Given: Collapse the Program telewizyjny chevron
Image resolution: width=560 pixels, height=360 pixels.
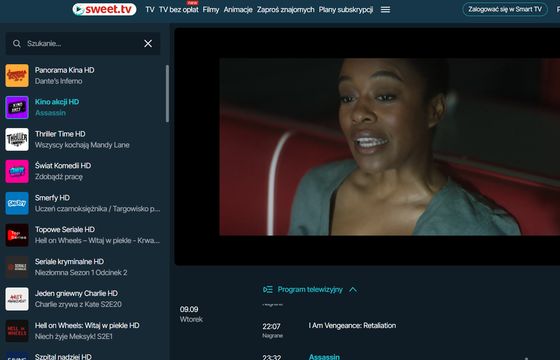Looking at the screenshot, I should (x=353, y=290).
